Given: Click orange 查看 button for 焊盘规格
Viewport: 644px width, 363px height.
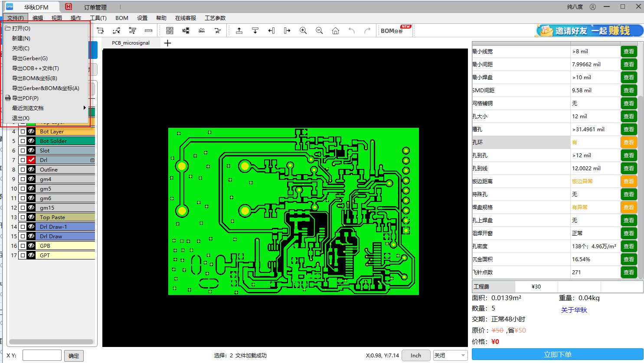Looking at the screenshot, I should [629, 207].
